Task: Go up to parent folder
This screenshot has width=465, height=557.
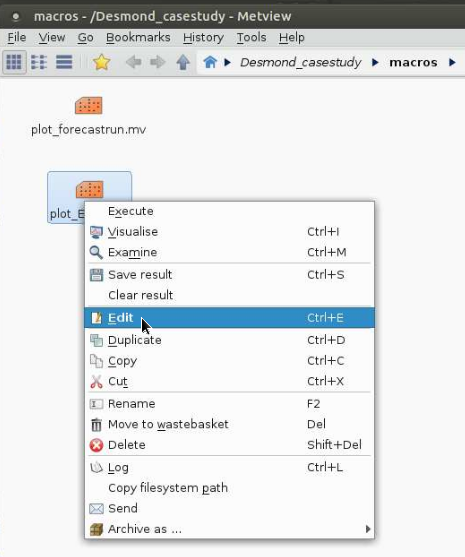Action: pyautogui.click(x=183, y=63)
